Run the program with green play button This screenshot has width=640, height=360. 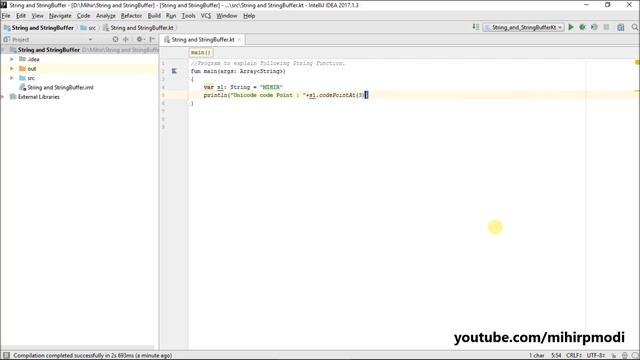[x=571, y=27]
